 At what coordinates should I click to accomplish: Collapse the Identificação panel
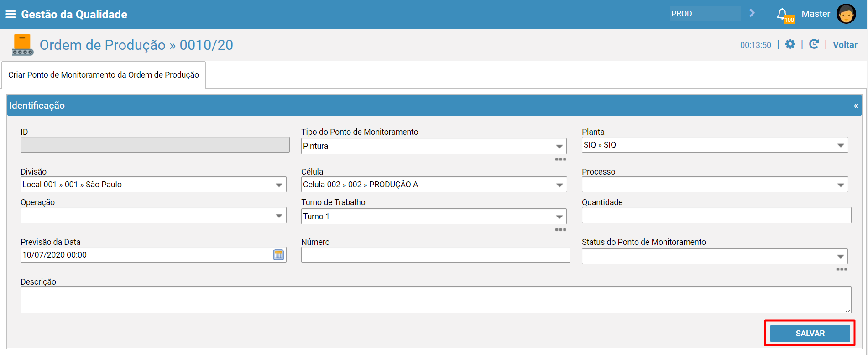856,106
